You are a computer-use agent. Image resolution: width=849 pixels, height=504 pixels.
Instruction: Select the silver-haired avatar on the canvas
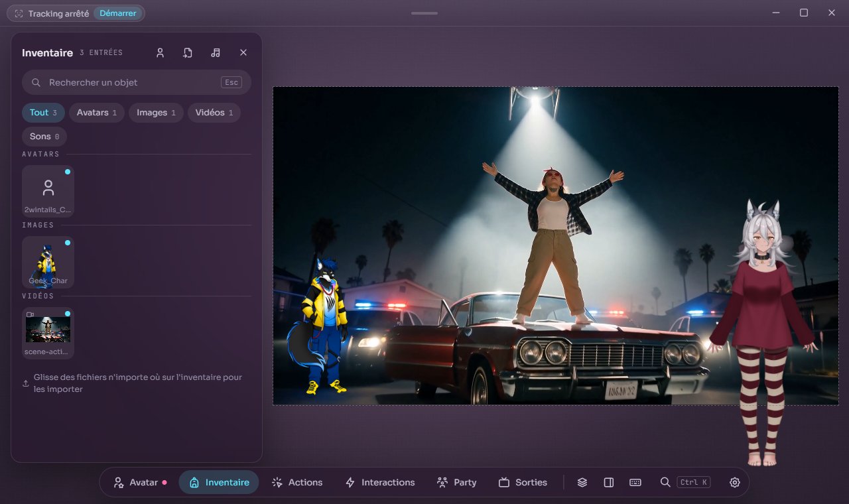tap(763, 332)
